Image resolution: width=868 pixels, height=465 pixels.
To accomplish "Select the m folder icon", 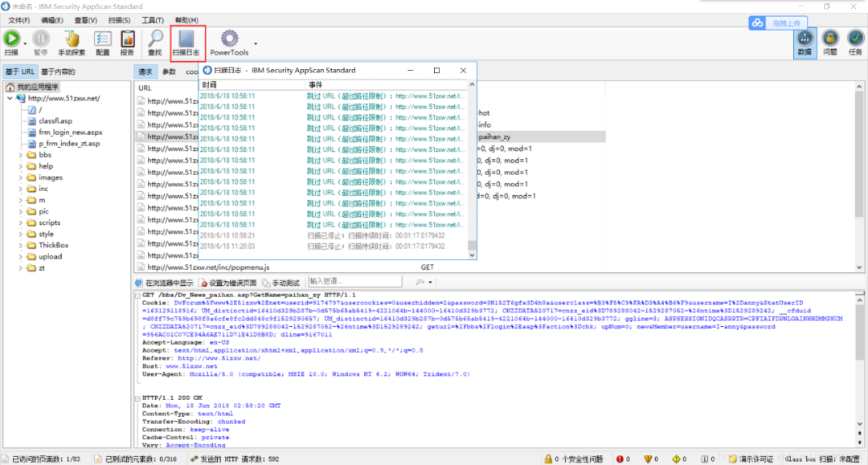I will pos(31,200).
